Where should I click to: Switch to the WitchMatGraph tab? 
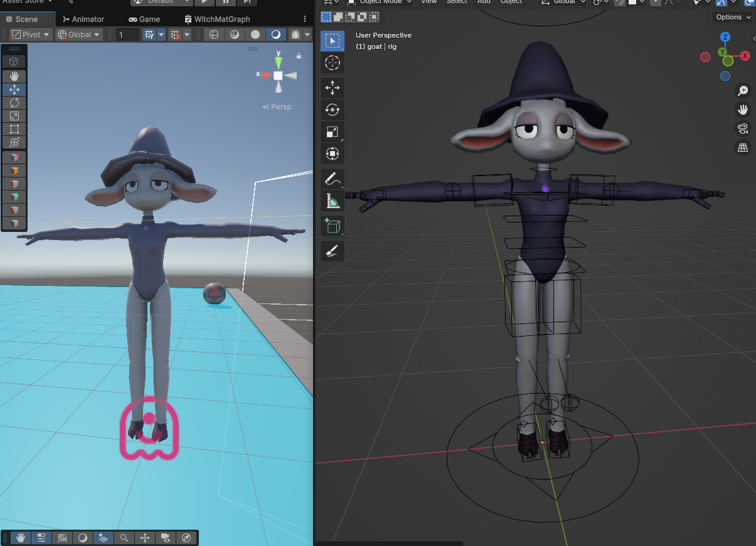click(217, 19)
